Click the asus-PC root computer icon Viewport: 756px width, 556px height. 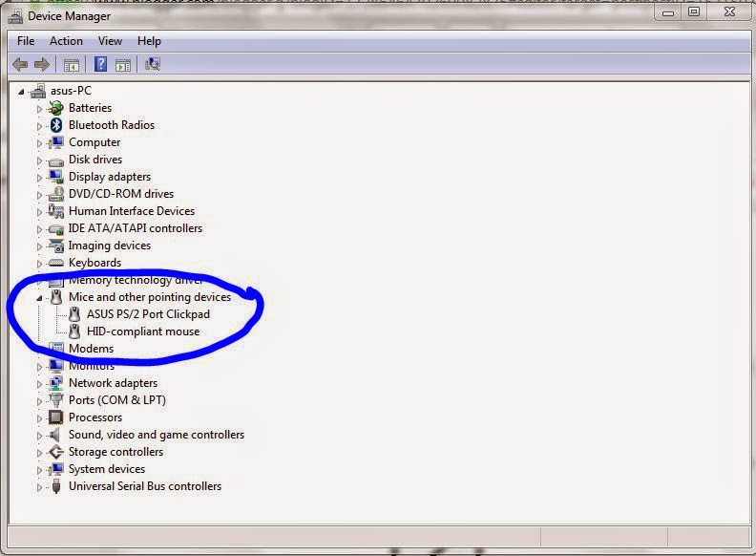[38, 91]
